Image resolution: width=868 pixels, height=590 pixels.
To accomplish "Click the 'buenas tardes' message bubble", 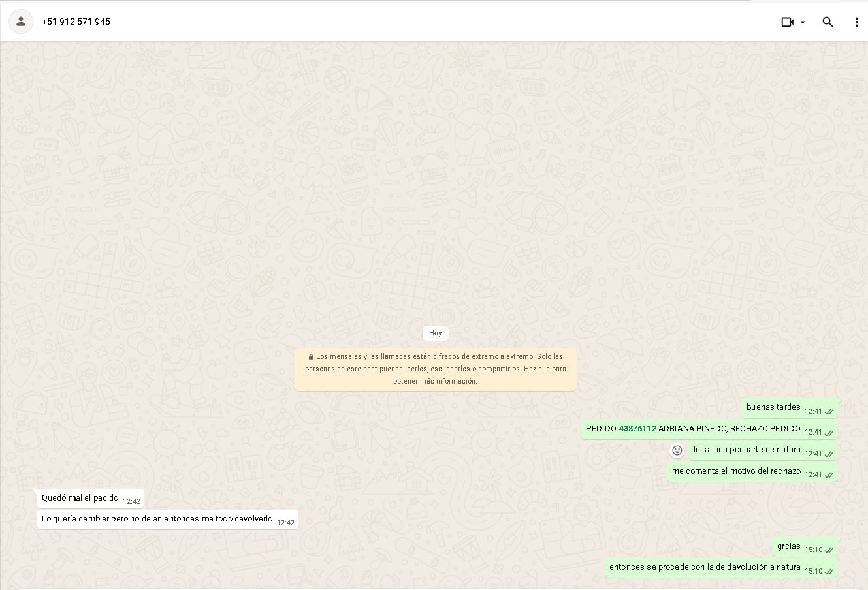I will (x=773, y=407).
